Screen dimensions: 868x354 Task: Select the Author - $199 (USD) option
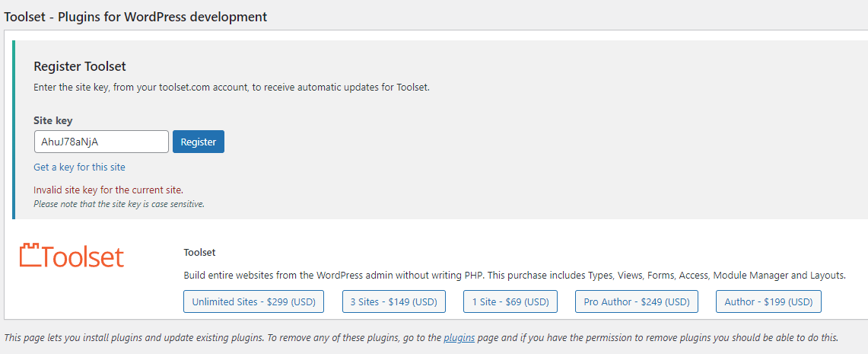tap(768, 301)
